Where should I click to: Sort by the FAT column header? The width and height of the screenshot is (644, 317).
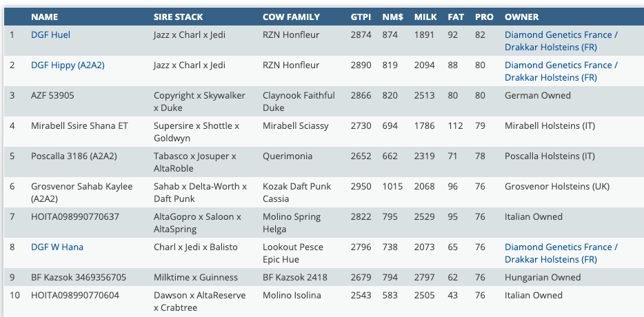[x=455, y=17]
